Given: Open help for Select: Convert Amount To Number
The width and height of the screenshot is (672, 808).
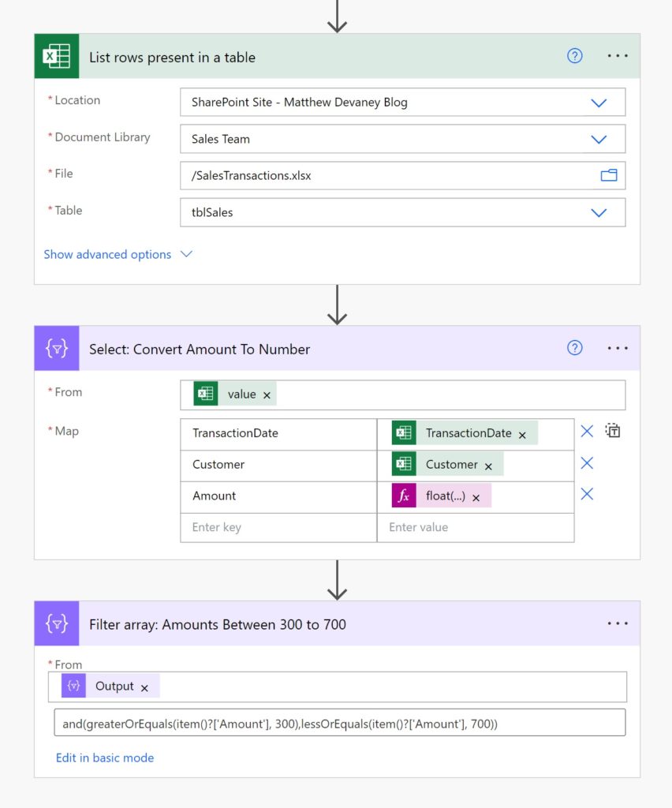Looking at the screenshot, I should pyautogui.click(x=575, y=348).
